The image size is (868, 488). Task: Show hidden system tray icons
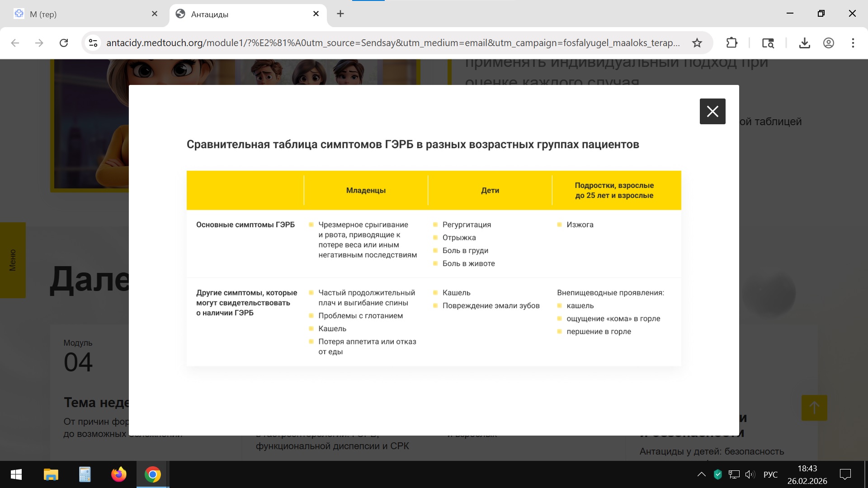(x=701, y=474)
